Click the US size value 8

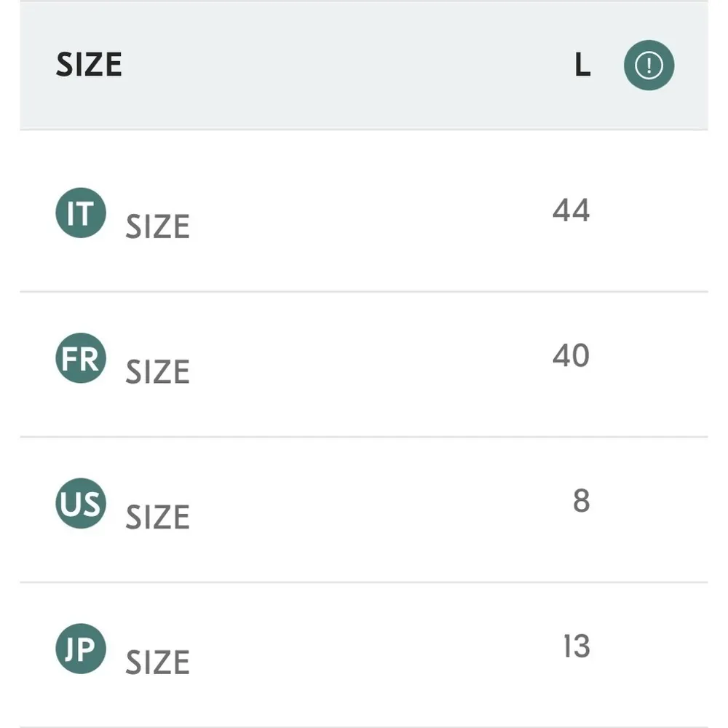click(x=581, y=501)
